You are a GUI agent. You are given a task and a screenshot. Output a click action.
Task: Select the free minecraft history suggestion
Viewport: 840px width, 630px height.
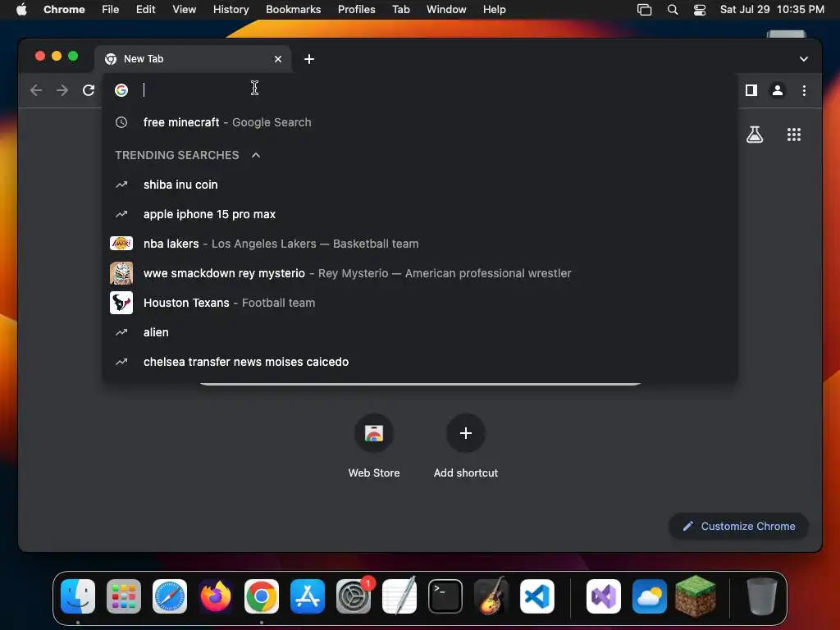coord(420,122)
